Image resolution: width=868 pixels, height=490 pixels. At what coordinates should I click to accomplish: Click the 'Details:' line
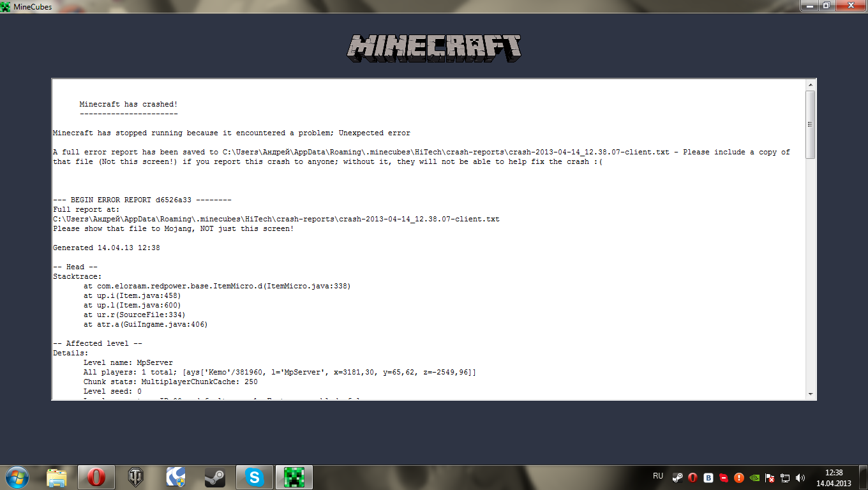pos(71,353)
